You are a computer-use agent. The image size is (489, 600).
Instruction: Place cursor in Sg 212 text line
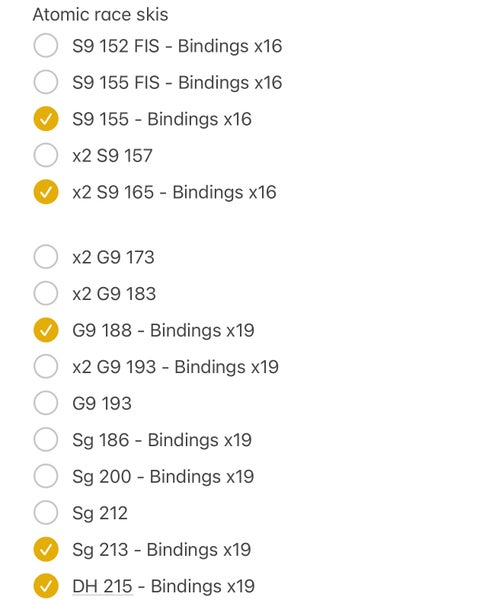100,514
